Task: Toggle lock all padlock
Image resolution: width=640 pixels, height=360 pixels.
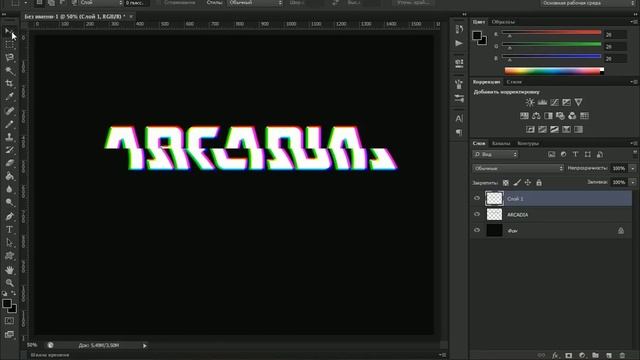Action: 539,183
